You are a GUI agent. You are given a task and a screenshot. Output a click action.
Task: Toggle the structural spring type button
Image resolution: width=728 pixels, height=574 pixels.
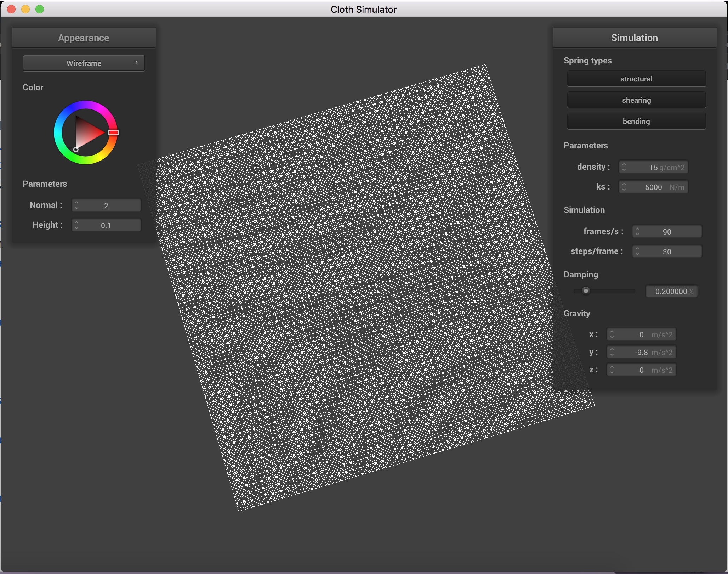pyautogui.click(x=636, y=79)
